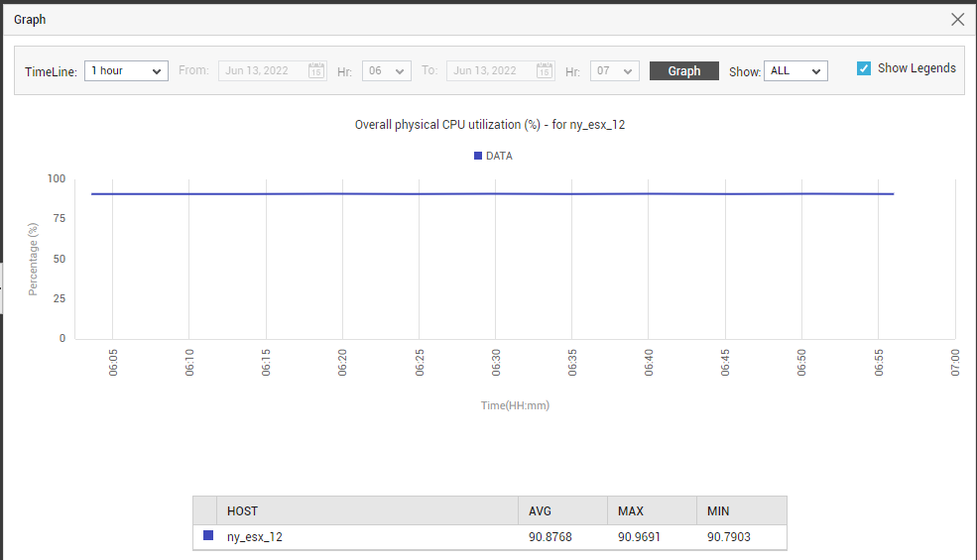Click the MIN value 90.7903
The height and width of the screenshot is (560, 977).
coord(728,537)
